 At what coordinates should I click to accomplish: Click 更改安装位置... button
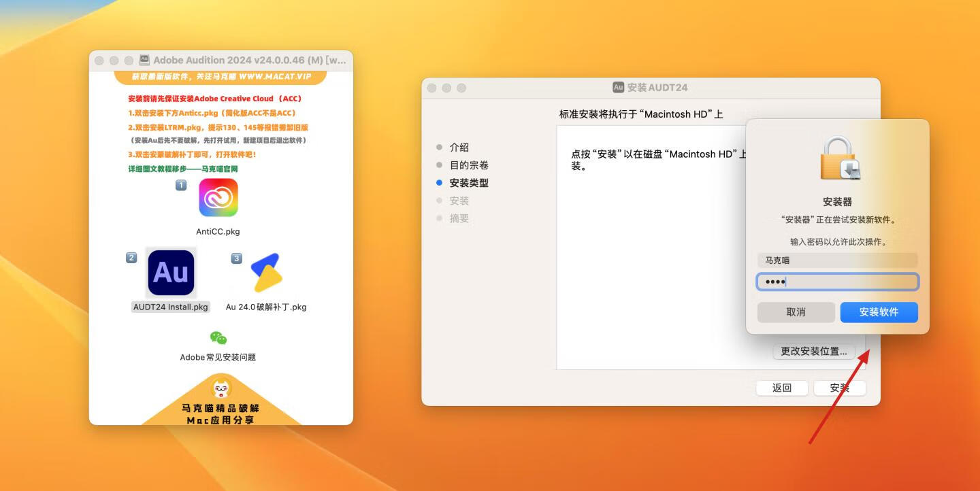pyautogui.click(x=813, y=352)
